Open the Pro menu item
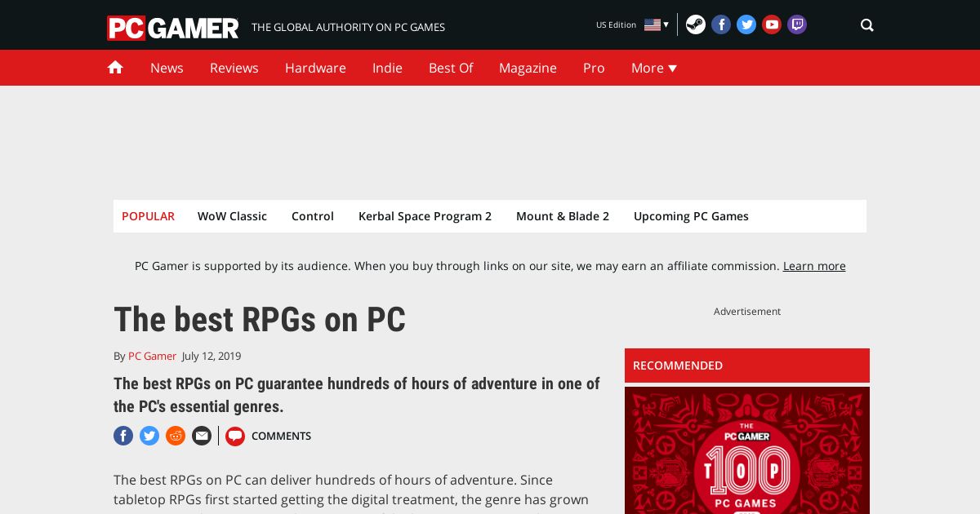This screenshot has width=980, height=514. click(594, 68)
